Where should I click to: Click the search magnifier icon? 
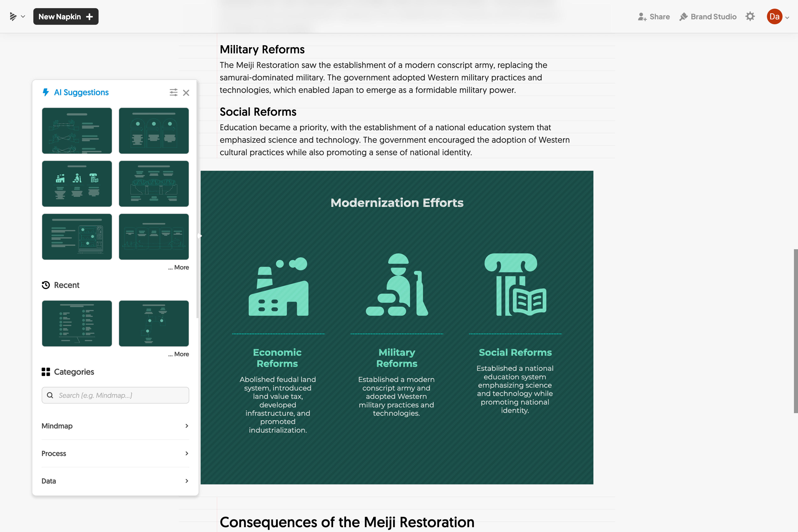tap(50, 395)
